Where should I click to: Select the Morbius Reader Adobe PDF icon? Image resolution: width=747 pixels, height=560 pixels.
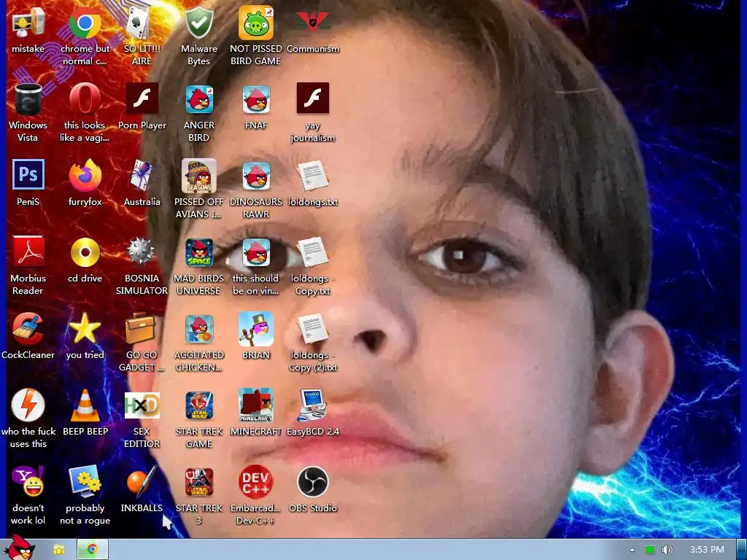pyautogui.click(x=28, y=252)
